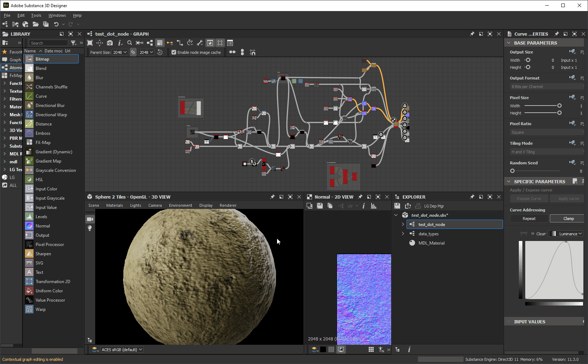Toggle the parent size link ratio button
This screenshot has width=588, height=364.
click(133, 52)
